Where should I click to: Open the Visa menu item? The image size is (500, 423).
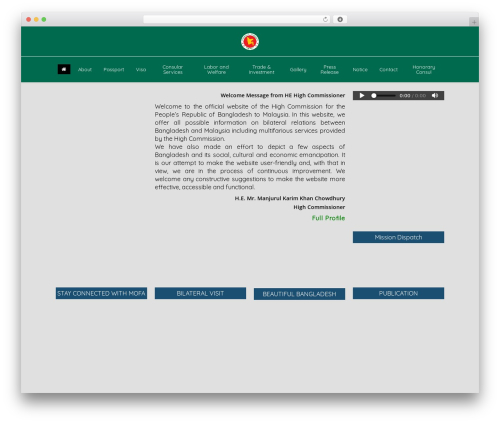(141, 70)
